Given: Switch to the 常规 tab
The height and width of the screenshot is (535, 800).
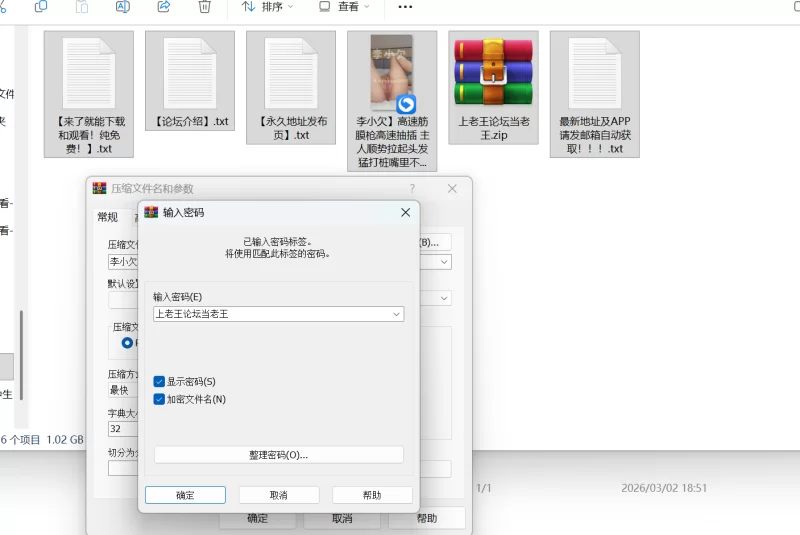Looking at the screenshot, I should pyautogui.click(x=107, y=217).
